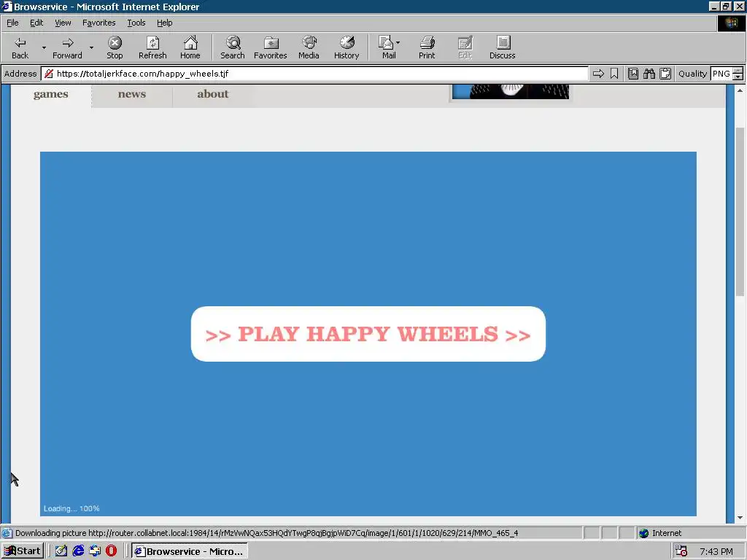Open the Quality PNG combo box
The image size is (747, 560).
pyautogui.click(x=721, y=74)
